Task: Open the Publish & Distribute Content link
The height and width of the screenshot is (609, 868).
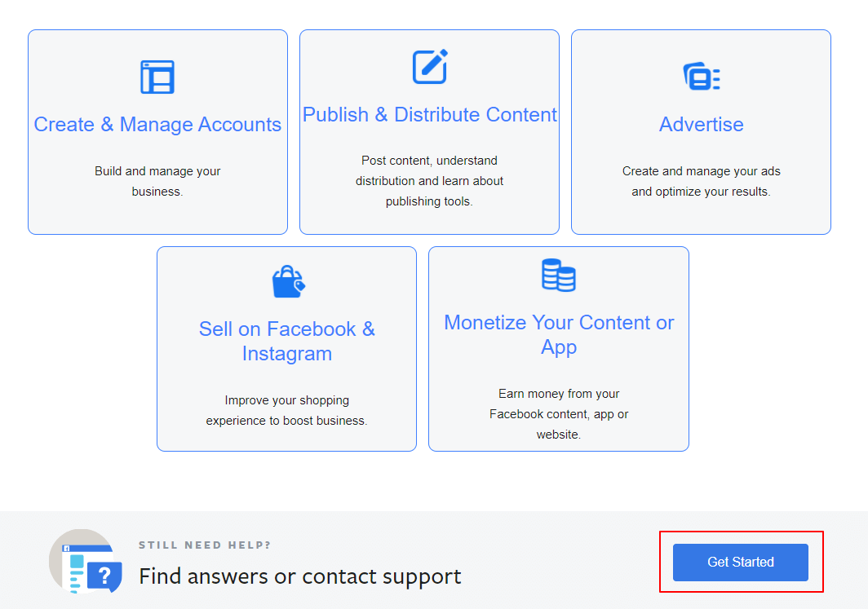Action: [429, 115]
